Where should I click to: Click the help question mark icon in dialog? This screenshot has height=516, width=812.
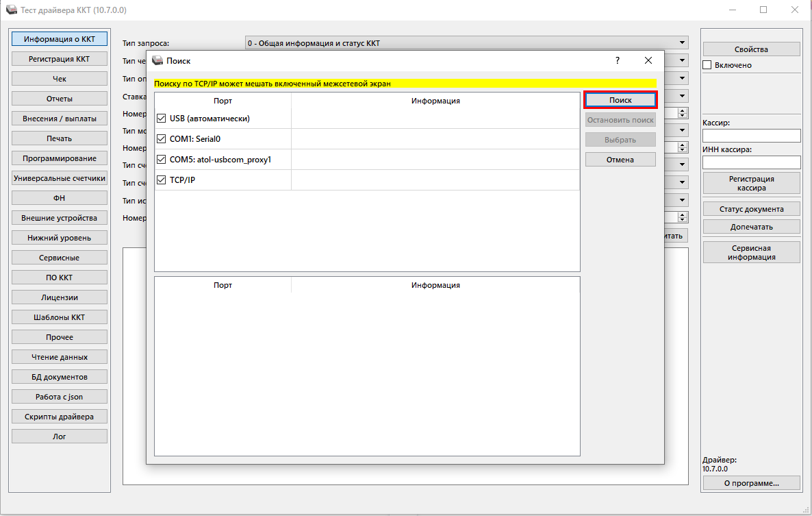pyautogui.click(x=617, y=60)
